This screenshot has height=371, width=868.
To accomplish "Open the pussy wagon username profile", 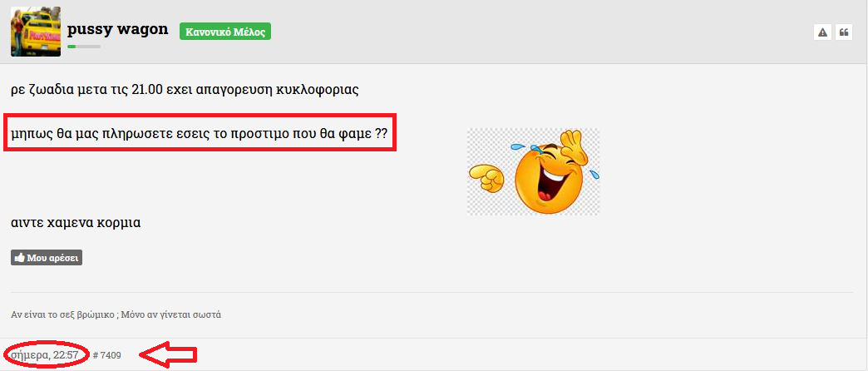I will (x=117, y=30).
